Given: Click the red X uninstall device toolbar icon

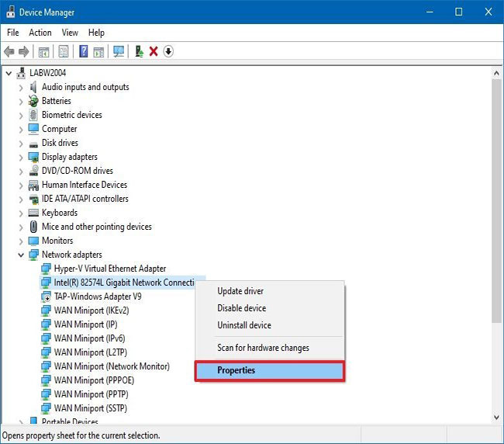Looking at the screenshot, I should pyautogui.click(x=154, y=51).
